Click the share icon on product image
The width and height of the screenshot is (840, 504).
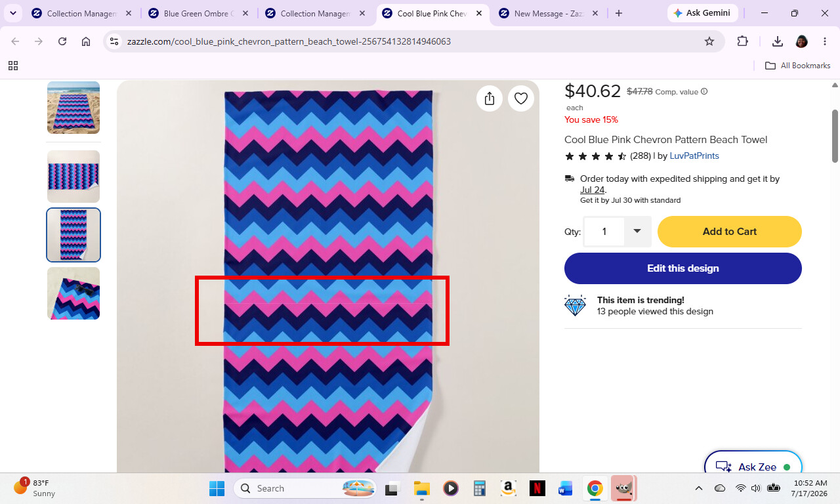pyautogui.click(x=490, y=98)
